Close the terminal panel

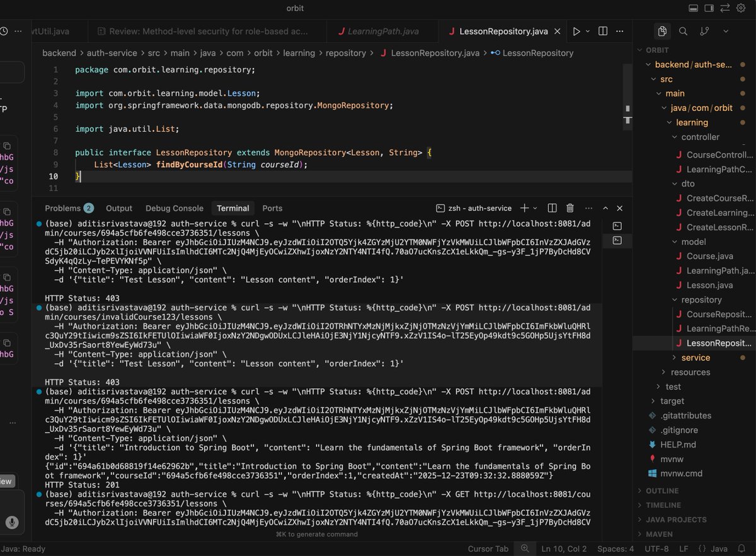pyautogui.click(x=620, y=208)
